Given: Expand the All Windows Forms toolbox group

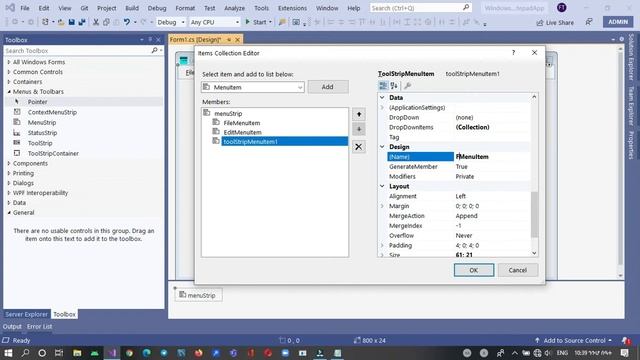Looking at the screenshot, I should (x=9, y=62).
